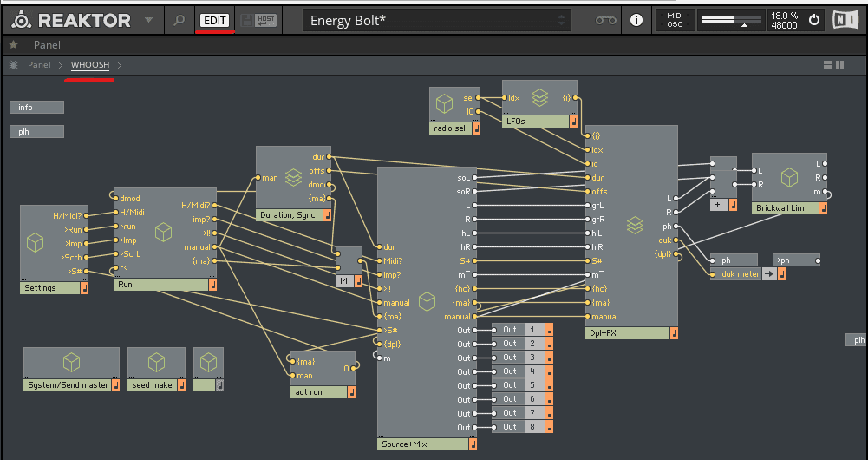Click the MIDI OSC indicator
Viewport: 868px width, 460px height.
[x=675, y=21]
